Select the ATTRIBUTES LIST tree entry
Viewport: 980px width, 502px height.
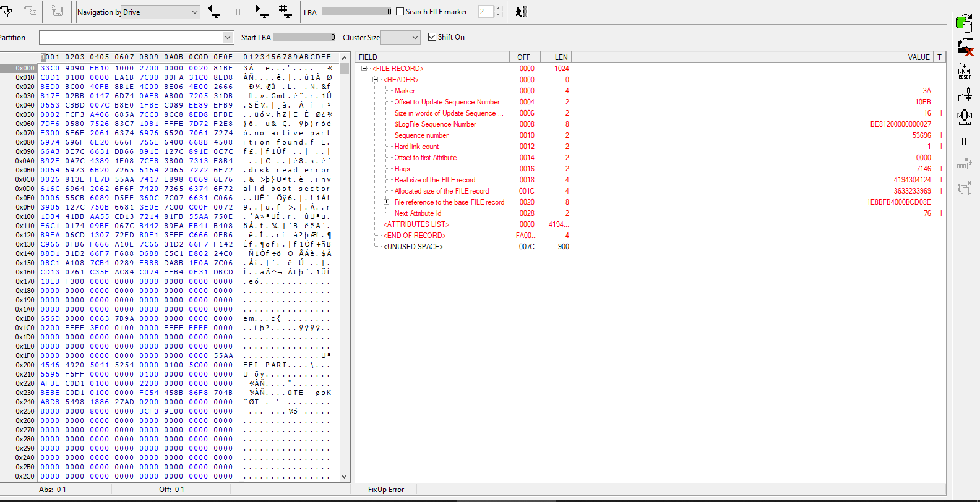[x=416, y=224]
